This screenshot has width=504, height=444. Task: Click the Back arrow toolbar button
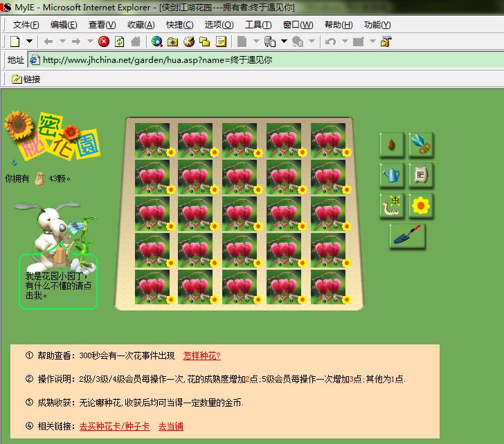(x=48, y=41)
